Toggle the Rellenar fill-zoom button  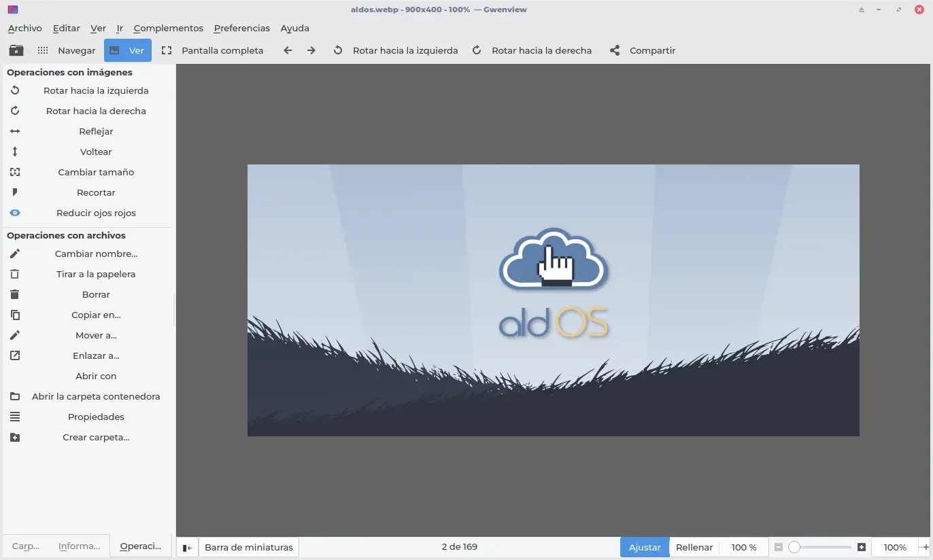coord(694,547)
